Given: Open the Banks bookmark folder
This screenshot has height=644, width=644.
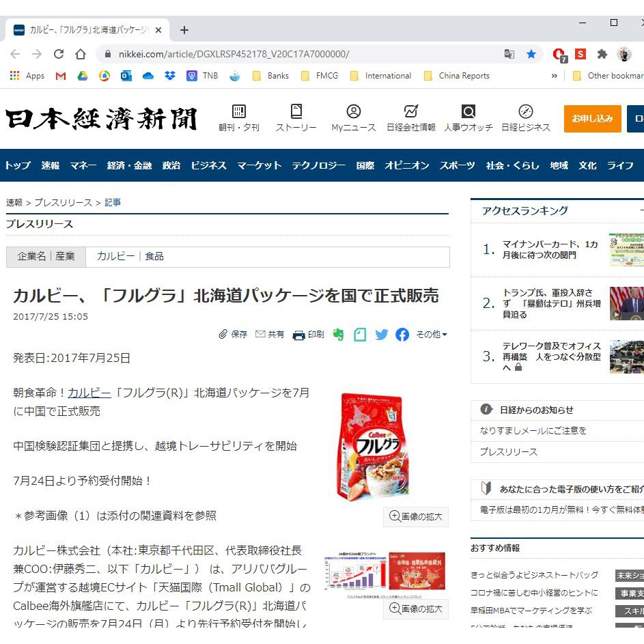Looking at the screenshot, I should click(270, 76).
